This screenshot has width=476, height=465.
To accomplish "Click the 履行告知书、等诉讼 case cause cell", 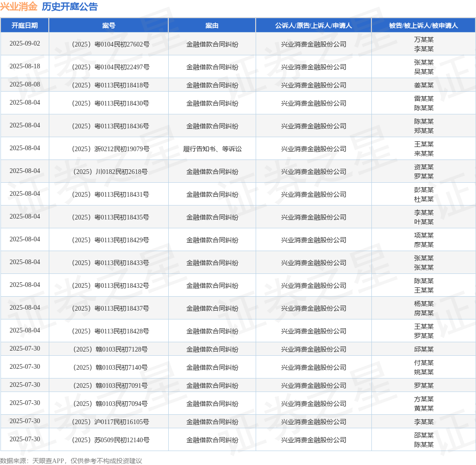I will point(212,149).
